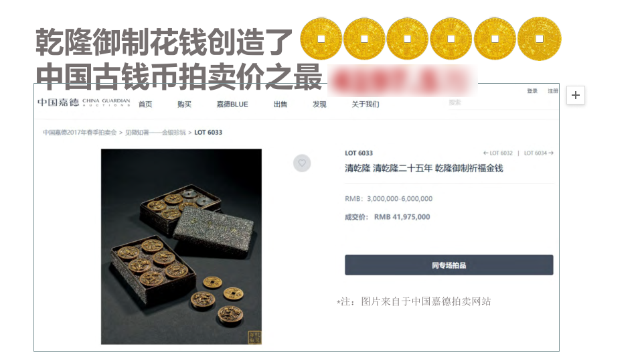The height and width of the screenshot is (359, 644).
Task: Open the 关于我们 menu item
Action: [366, 104]
